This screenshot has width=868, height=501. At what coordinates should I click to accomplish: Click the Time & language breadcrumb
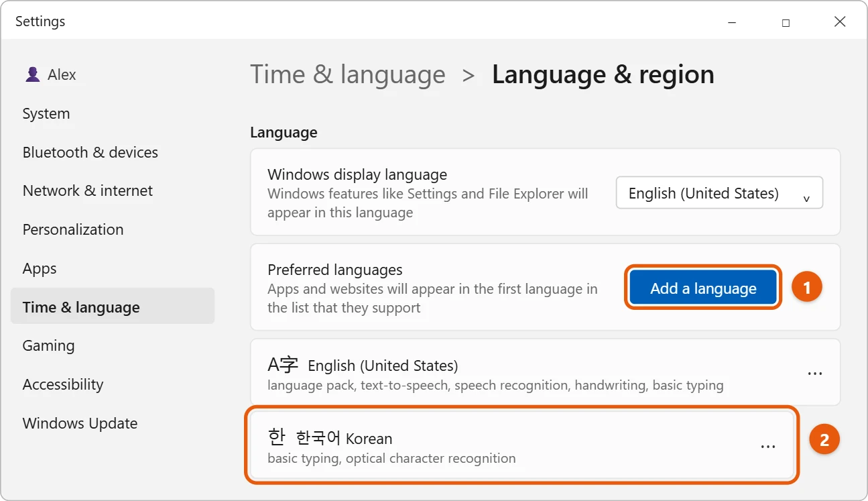click(x=348, y=74)
